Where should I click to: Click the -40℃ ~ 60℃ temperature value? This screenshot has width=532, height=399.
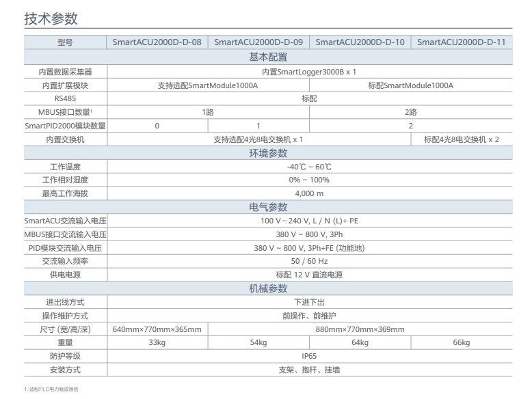coord(309,167)
